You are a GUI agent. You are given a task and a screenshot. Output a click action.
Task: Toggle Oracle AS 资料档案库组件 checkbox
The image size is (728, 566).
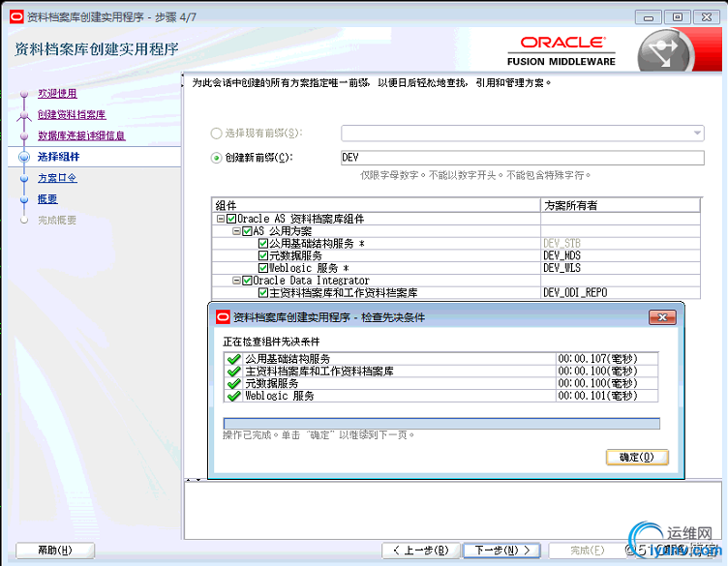(x=231, y=219)
